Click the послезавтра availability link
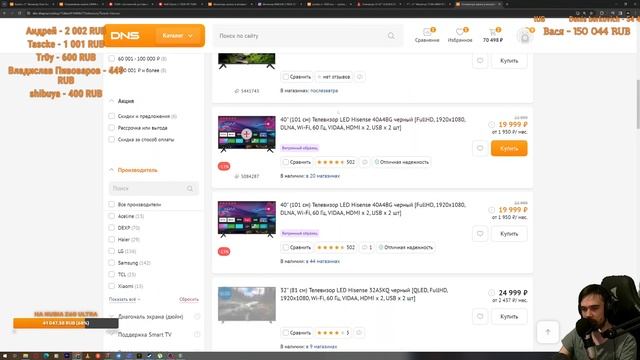 (324, 91)
